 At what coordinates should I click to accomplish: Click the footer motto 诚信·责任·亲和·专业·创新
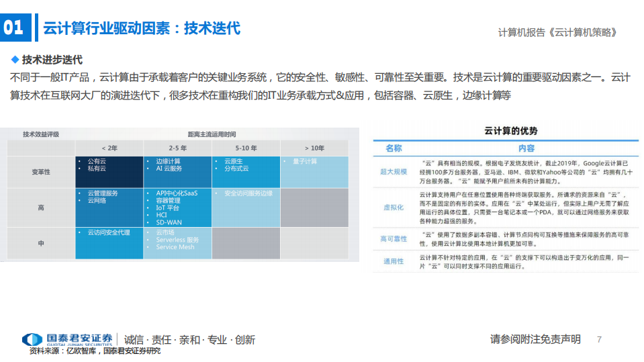(189, 340)
